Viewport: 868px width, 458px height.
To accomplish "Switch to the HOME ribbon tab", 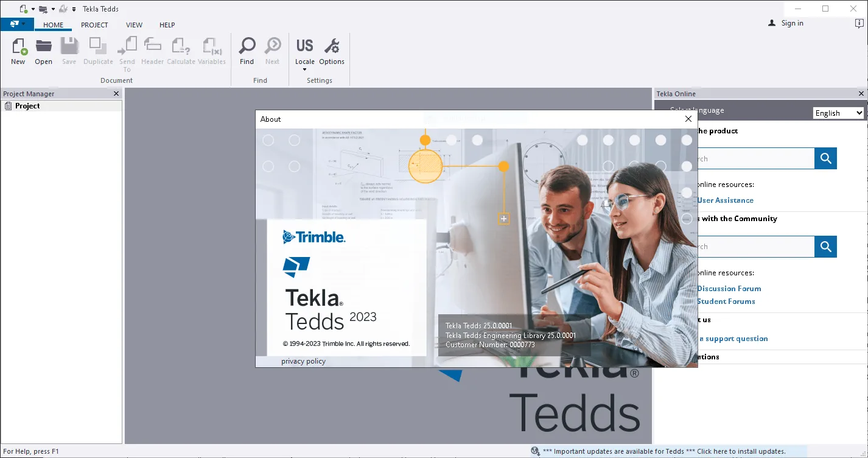I will click(x=54, y=25).
